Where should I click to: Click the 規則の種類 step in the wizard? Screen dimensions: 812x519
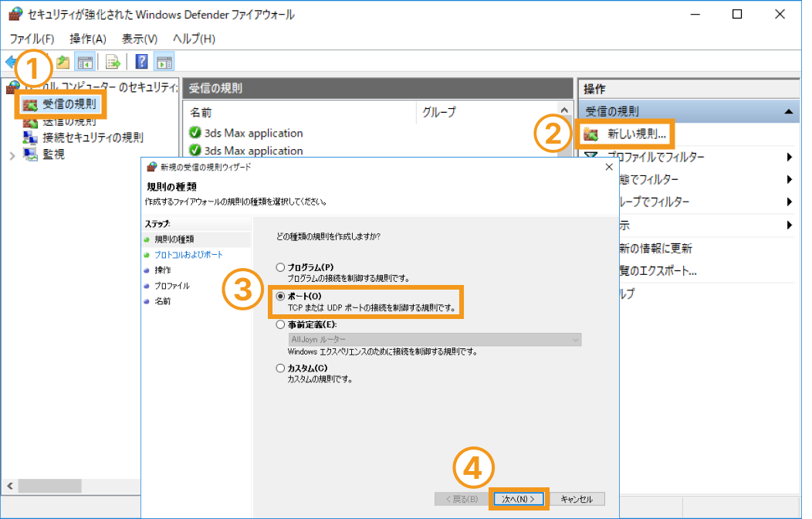pyautogui.click(x=174, y=239)
